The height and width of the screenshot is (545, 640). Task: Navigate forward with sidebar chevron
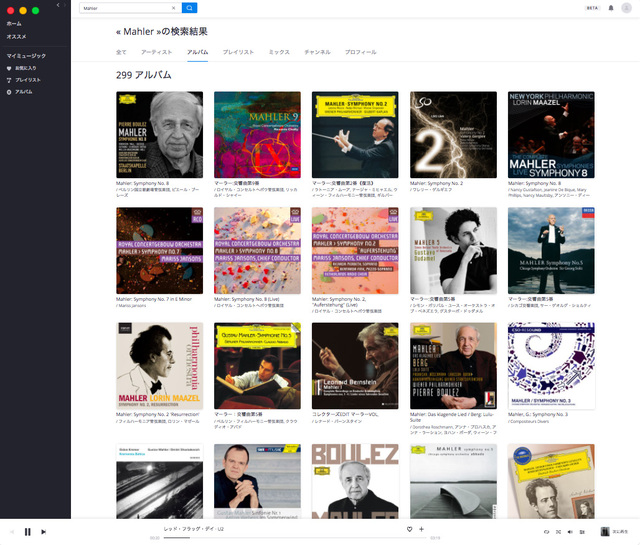point(66,6)
